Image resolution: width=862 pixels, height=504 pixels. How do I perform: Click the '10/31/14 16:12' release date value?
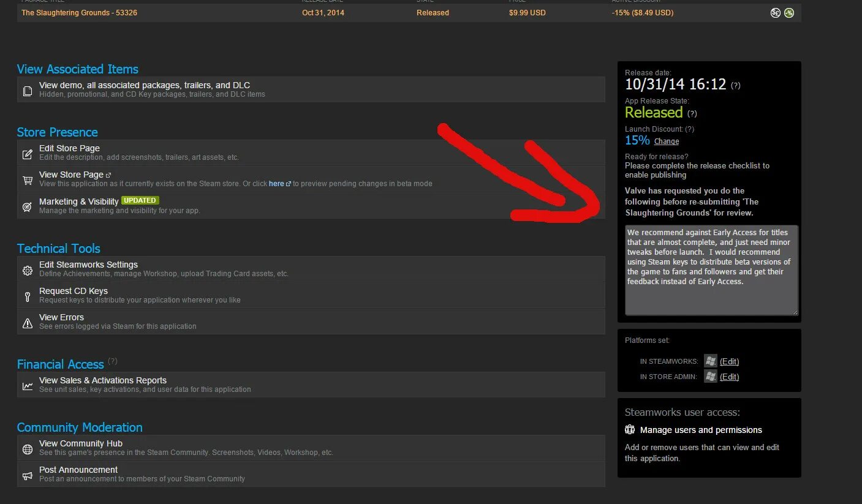pyautogui.click(x=675, y=85)
